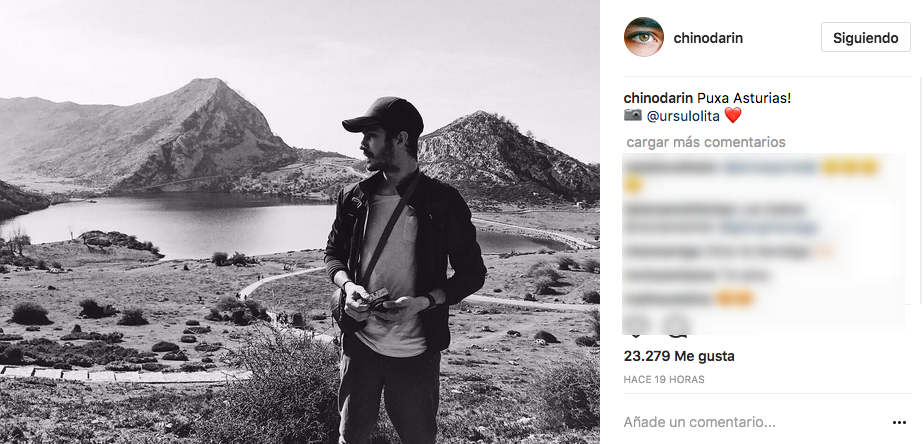Screen dimensions: 923x444
Task: Click the red heart emoji in caption
Action: click(732, 116)
